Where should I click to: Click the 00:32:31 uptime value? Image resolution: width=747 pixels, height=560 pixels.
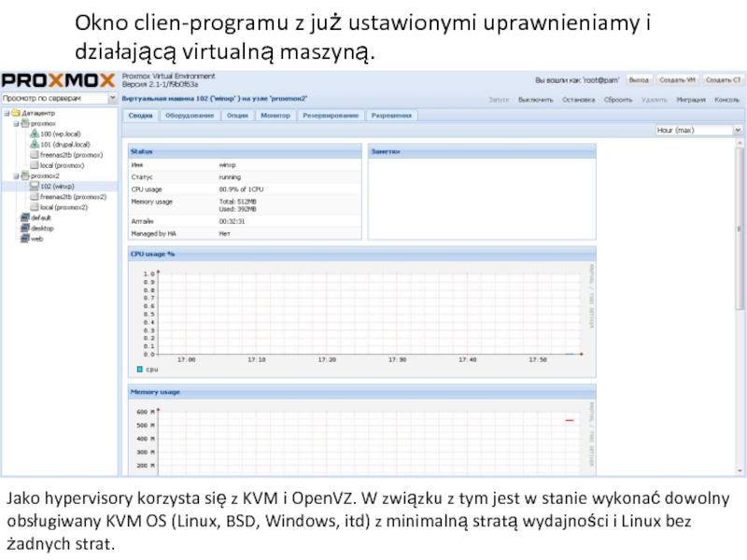(232, 221)
